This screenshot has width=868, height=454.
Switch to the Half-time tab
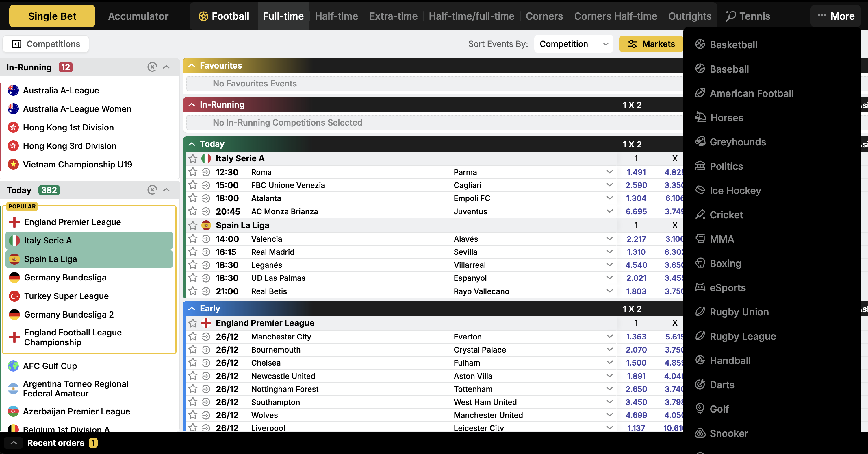click(336, 16)
